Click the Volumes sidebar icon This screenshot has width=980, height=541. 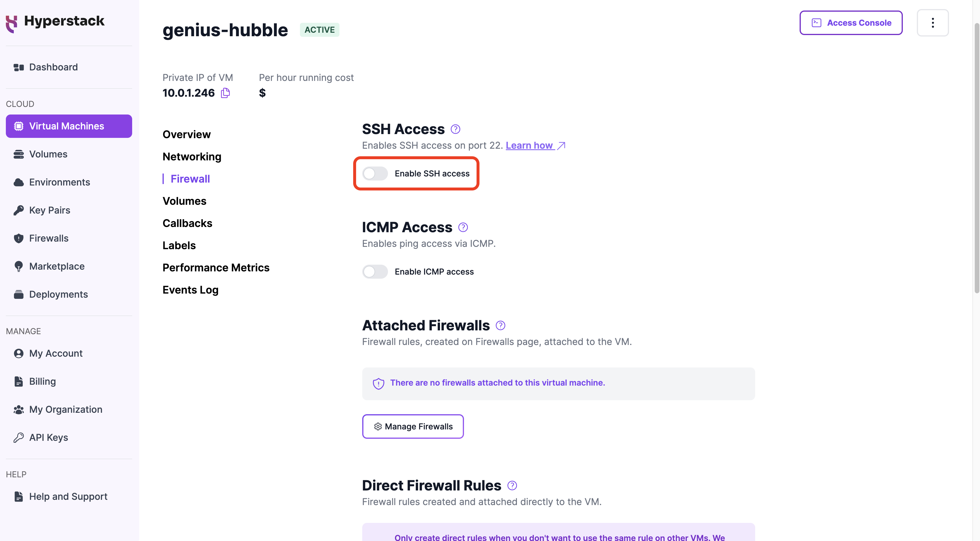coord(18,154)
